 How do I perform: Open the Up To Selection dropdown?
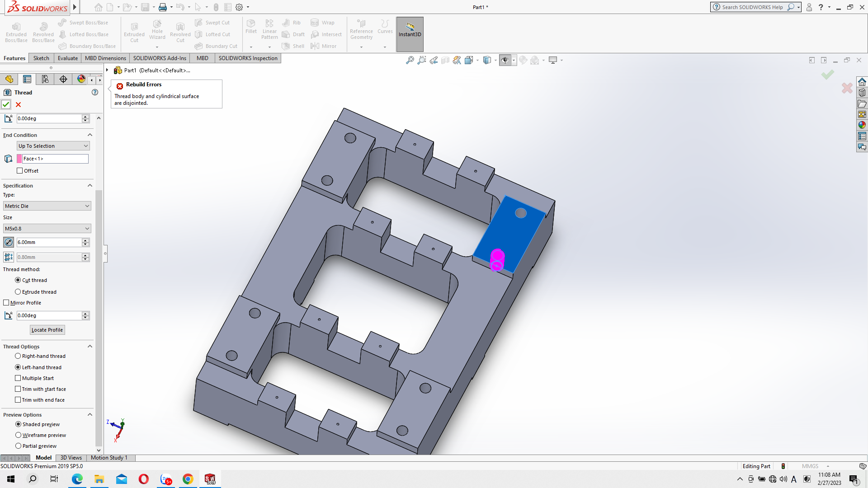53,146
